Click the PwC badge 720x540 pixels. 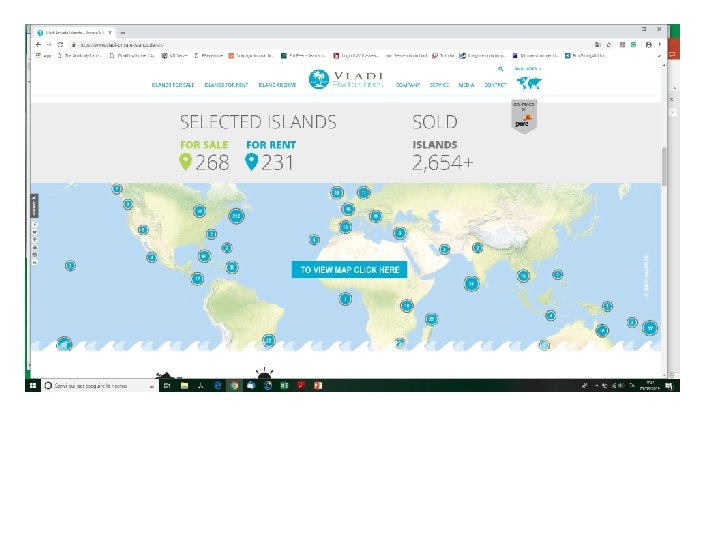click(524, 117)
